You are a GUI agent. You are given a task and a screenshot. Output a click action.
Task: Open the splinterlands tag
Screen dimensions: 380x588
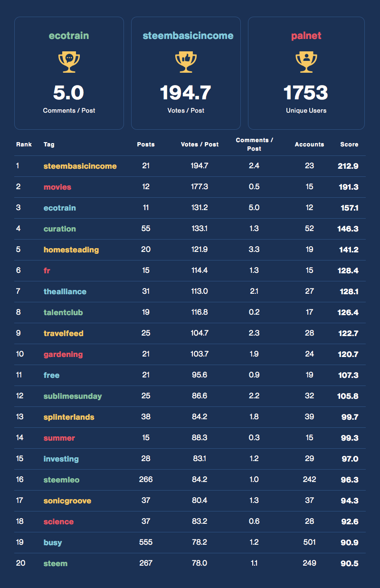pos(69,417)
